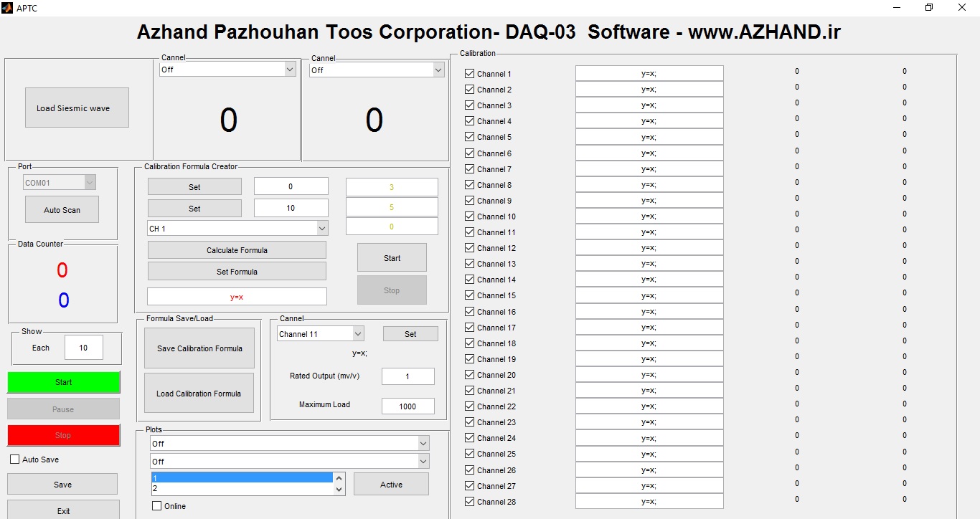Enable the Auto Save checkbox
Image resolution: width=980 pixels, height=519 pixels.
[14, 459]
